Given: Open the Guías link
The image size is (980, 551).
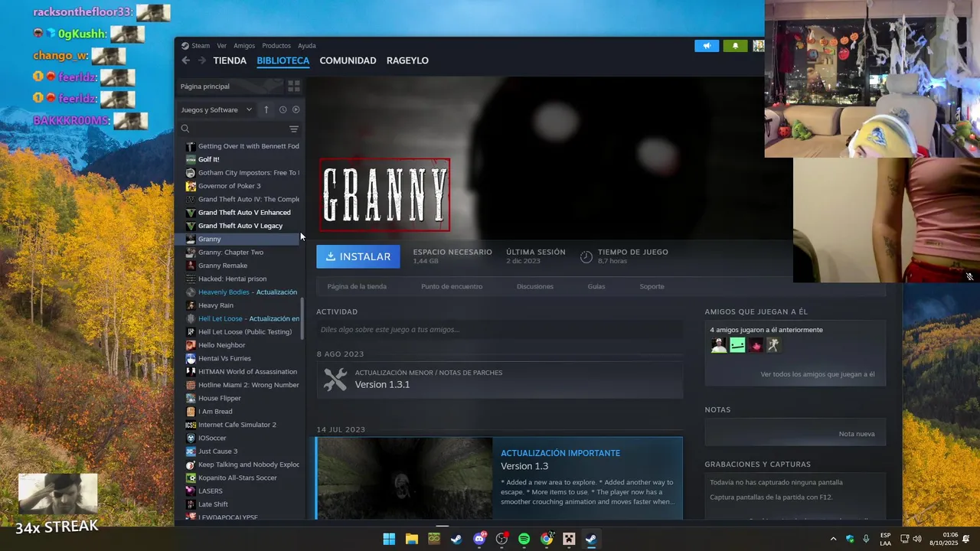Looking at the screenshot, I should pyautogui.click(x=596, y=286).
